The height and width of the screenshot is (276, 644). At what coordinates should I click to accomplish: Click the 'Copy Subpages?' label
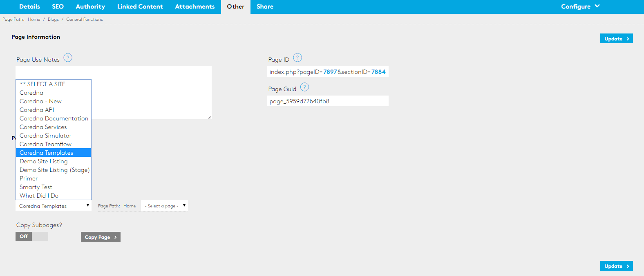pos(39,225)
